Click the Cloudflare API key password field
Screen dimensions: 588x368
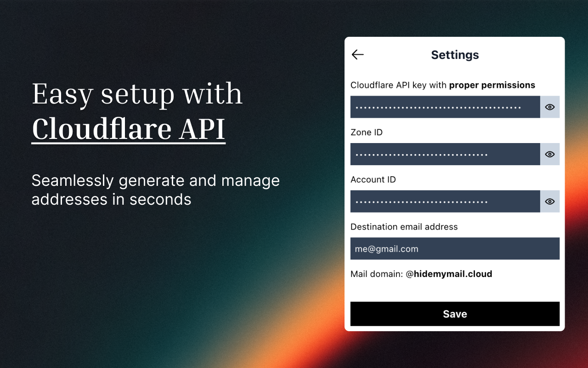(x=445, y=107)
